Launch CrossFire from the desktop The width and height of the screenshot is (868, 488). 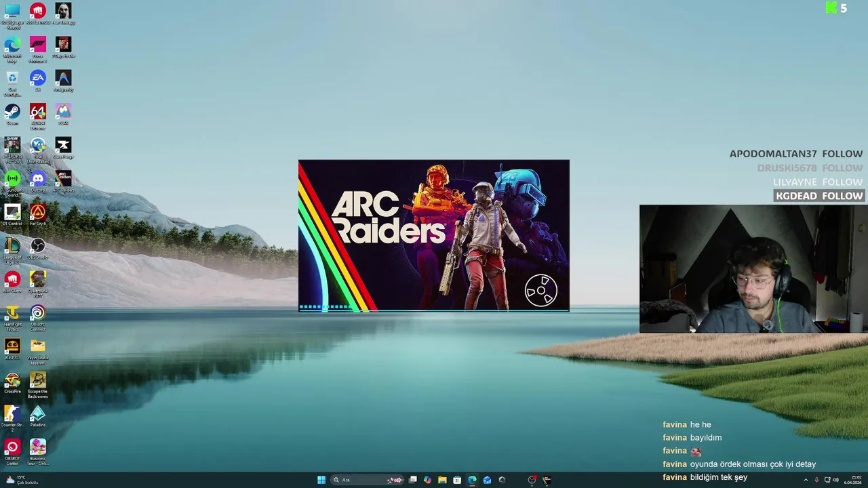12,382
